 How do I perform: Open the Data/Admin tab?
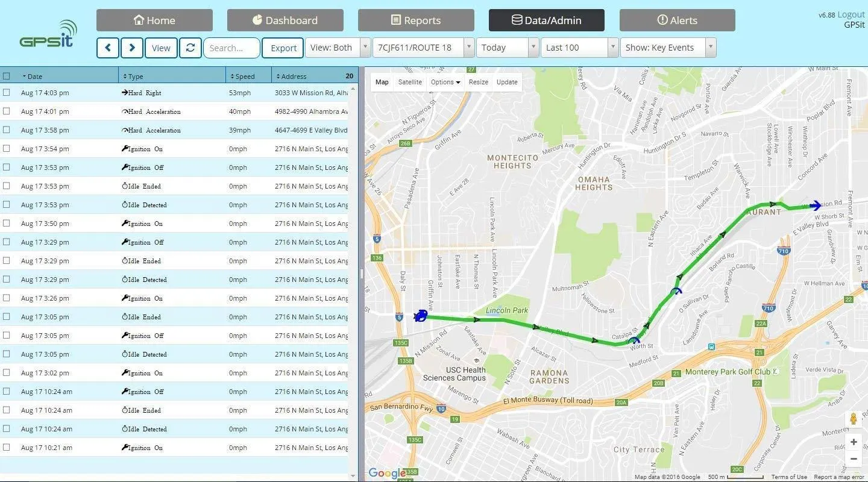(547, 20)
